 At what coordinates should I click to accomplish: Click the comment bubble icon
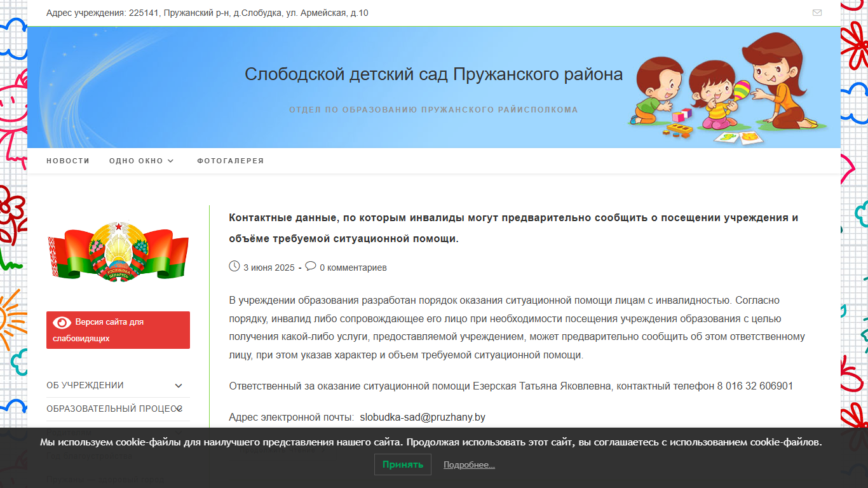(x=311, y=266)
